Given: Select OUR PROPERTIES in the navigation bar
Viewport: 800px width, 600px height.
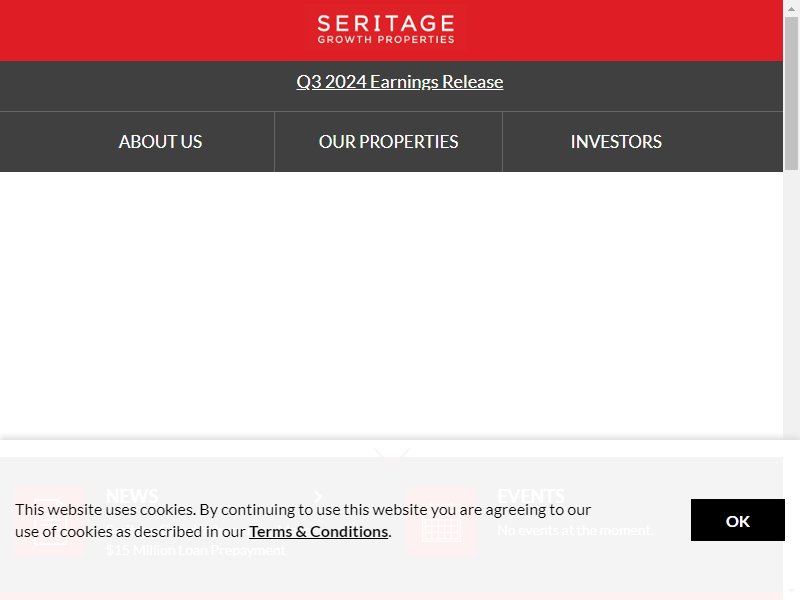Looking at the screenshot, I should click(x=388, y=141).
